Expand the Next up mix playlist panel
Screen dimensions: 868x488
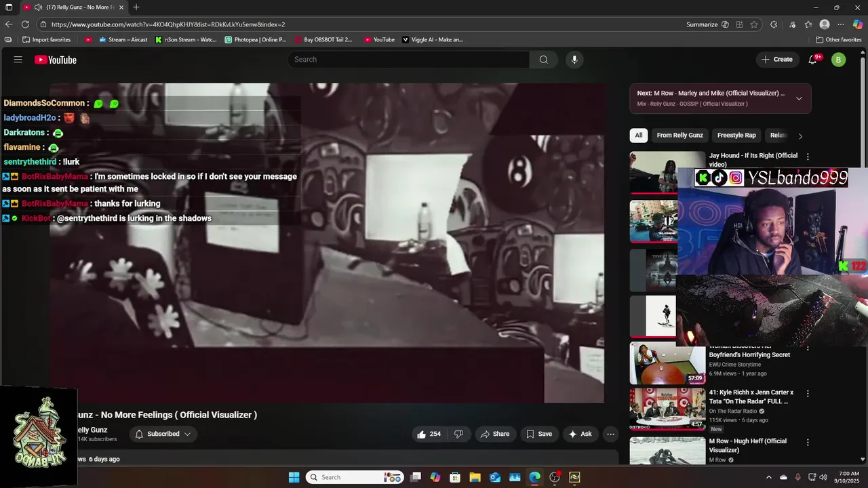point(799,98)
